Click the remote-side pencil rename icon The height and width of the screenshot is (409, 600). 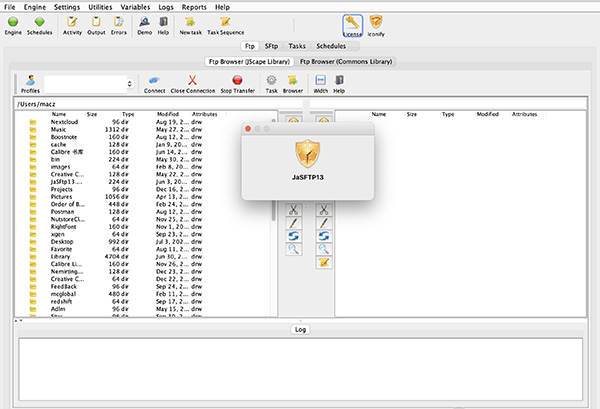(324, 223)
